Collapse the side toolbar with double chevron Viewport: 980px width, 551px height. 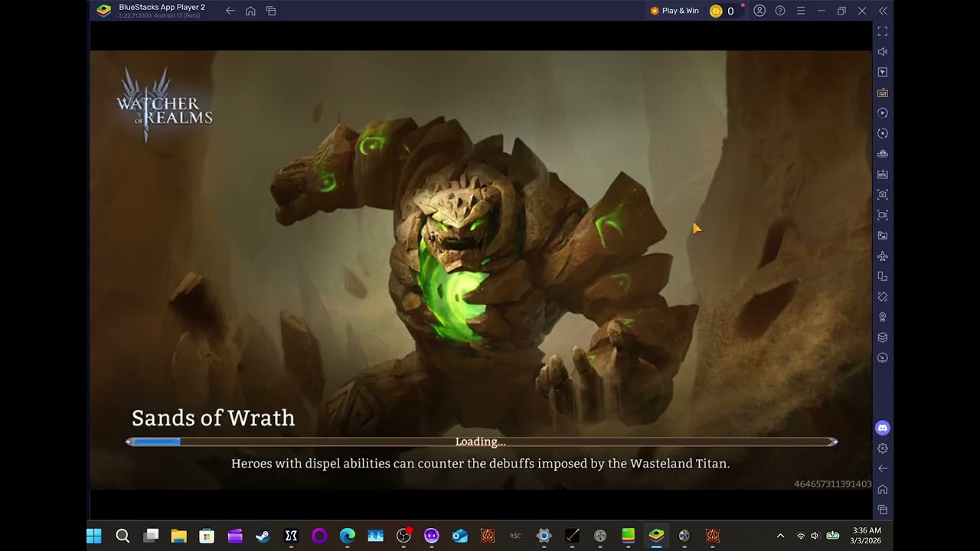[x=883, y=11]
